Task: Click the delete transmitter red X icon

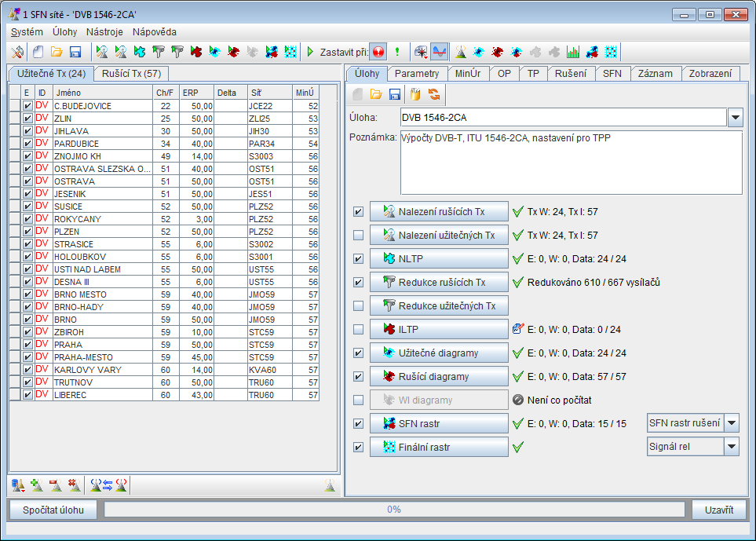Action: (75, 485)
